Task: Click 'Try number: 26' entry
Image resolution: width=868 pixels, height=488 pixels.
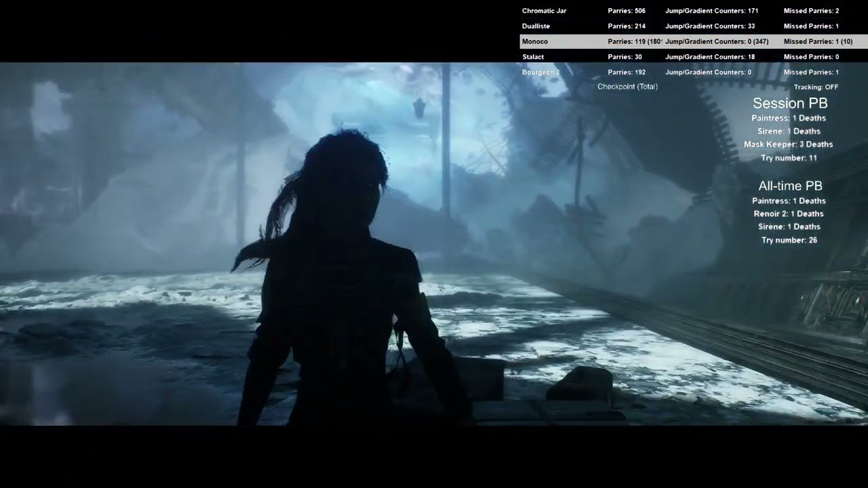Action: click(789, 240)
